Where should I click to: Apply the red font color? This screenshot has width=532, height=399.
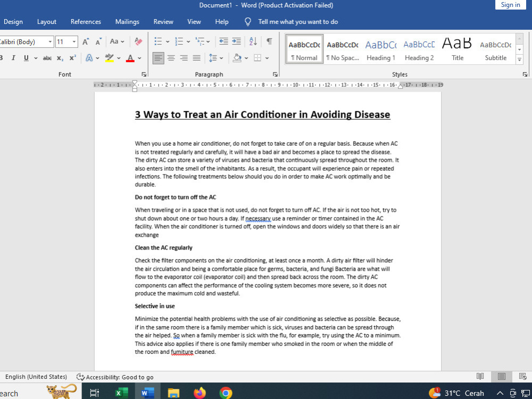pyautogui.click(x=130, y=58)
